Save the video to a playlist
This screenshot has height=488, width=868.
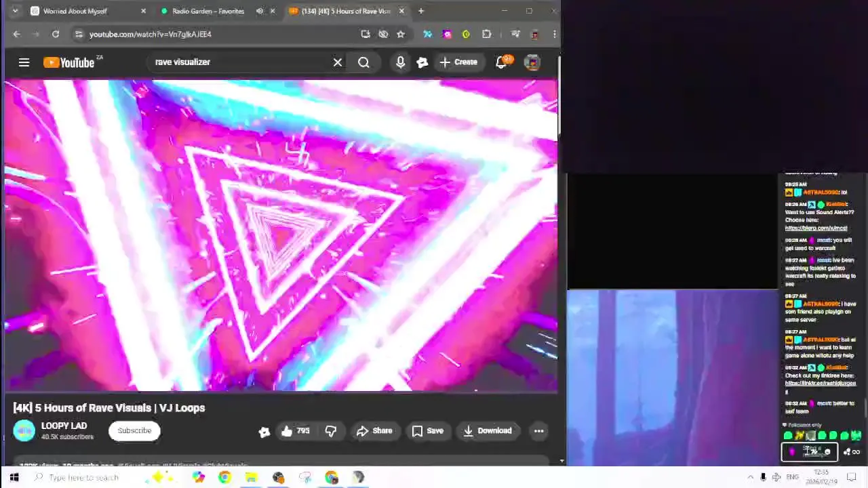(427, 430)
